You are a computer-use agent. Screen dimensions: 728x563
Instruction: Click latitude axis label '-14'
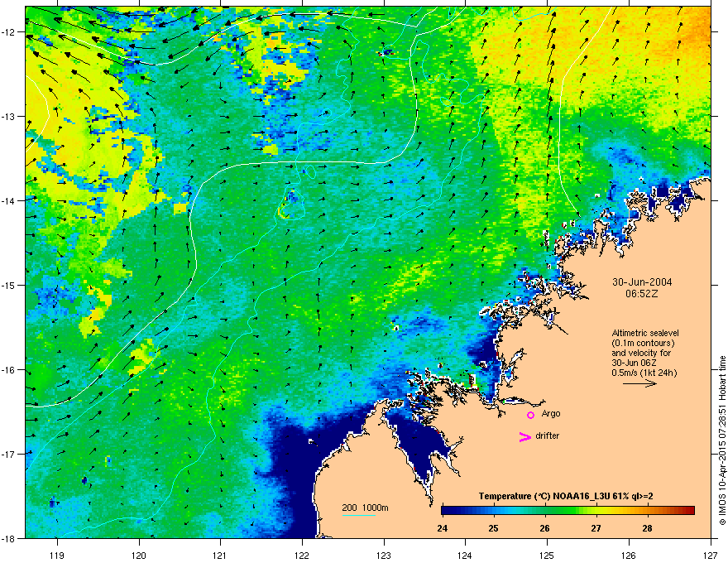(x=8, y=200)
